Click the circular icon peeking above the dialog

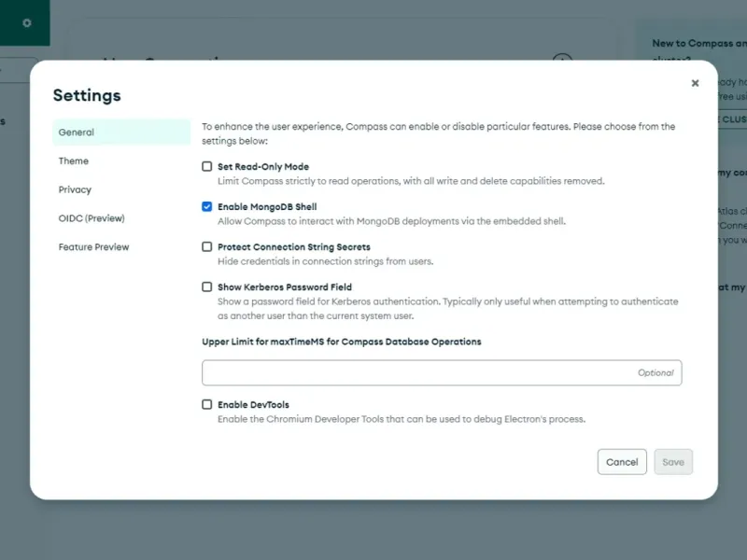click(x=562, y=58)
